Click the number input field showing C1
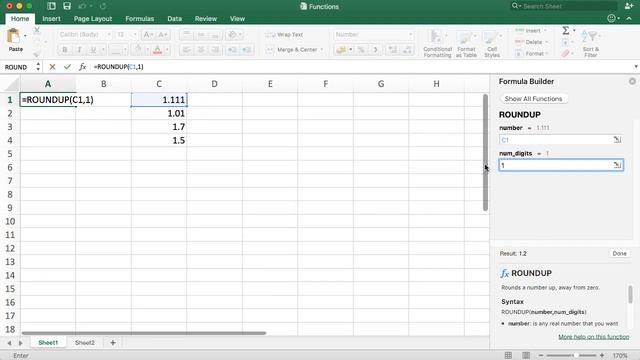The width and height of the screenshot is (640, 360). pos(561,140)
